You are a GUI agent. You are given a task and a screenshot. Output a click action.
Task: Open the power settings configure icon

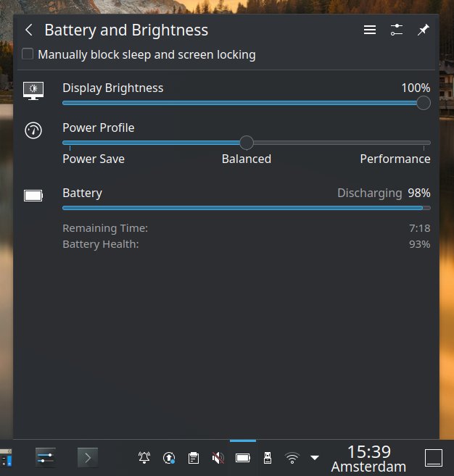tap(396, 30)
